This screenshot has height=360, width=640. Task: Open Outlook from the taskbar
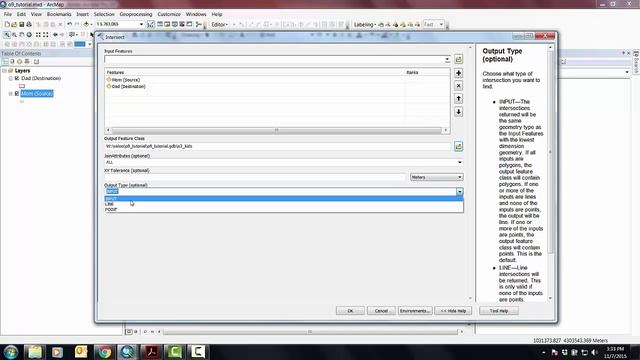(81, 352)
